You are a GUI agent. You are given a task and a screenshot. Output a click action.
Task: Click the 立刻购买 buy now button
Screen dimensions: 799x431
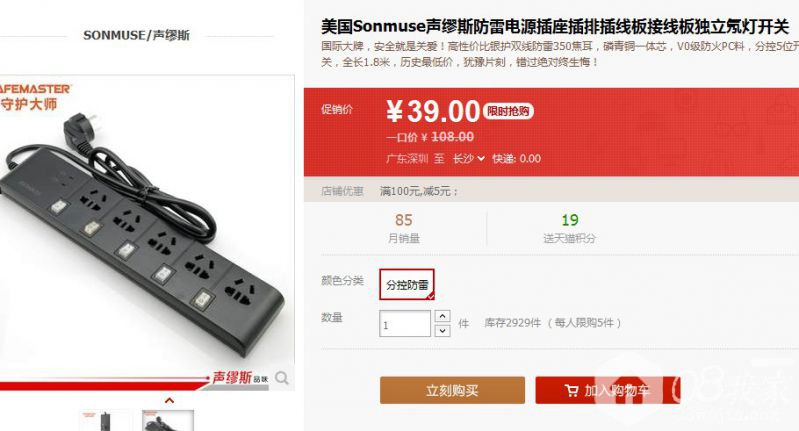[452, 391]
